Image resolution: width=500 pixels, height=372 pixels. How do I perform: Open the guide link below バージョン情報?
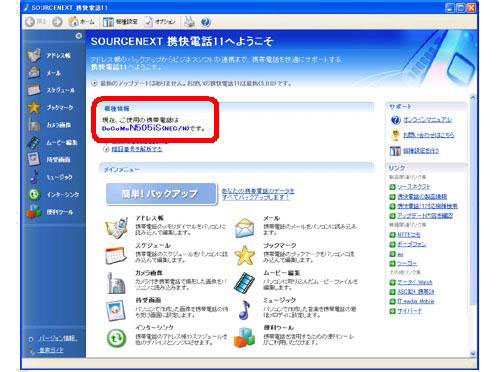point(51,350)
